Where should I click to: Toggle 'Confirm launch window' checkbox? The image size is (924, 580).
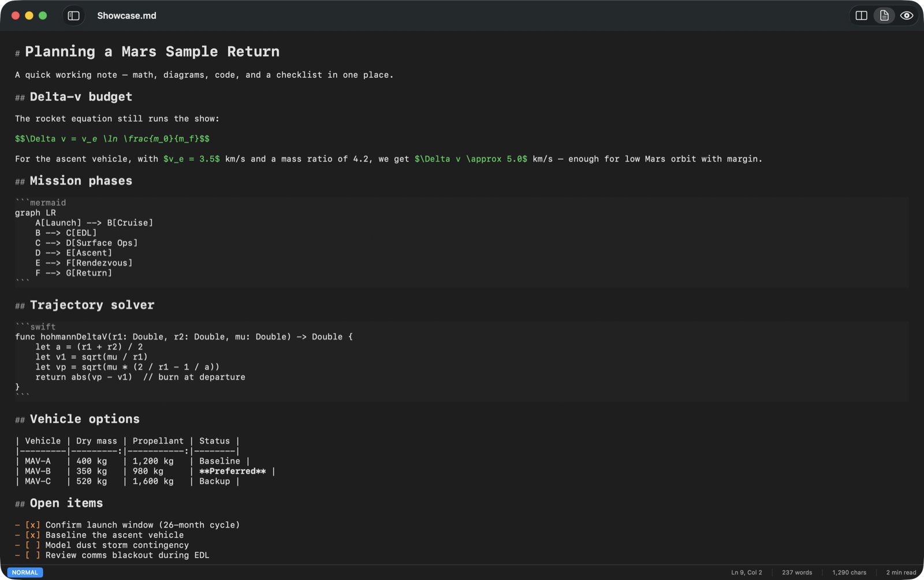33,525
